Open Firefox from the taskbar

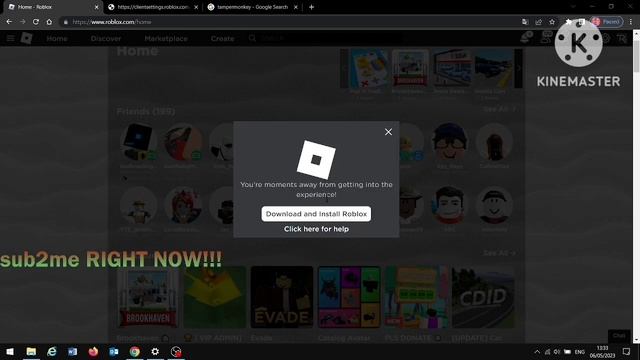coord(93,351)
